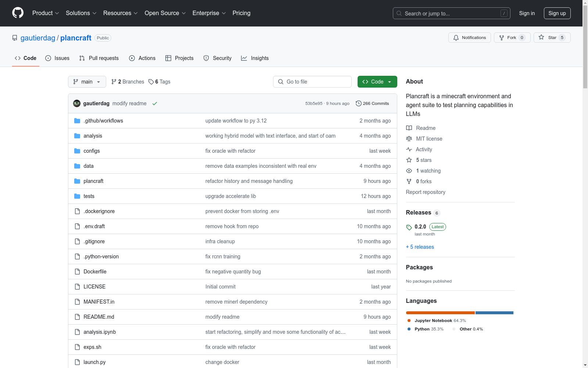Click the file icon beside LICENSE
The width and height of the screenshot is (588, 368).
click(77, 287)
